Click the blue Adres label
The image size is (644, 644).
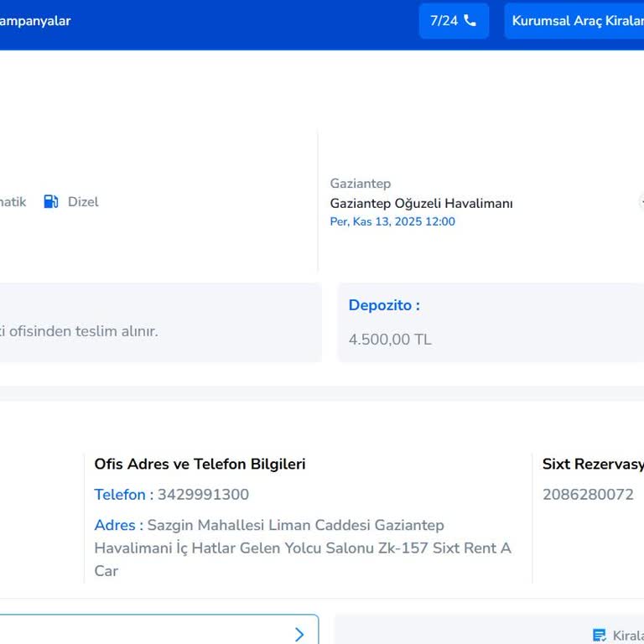pos(115,526)
